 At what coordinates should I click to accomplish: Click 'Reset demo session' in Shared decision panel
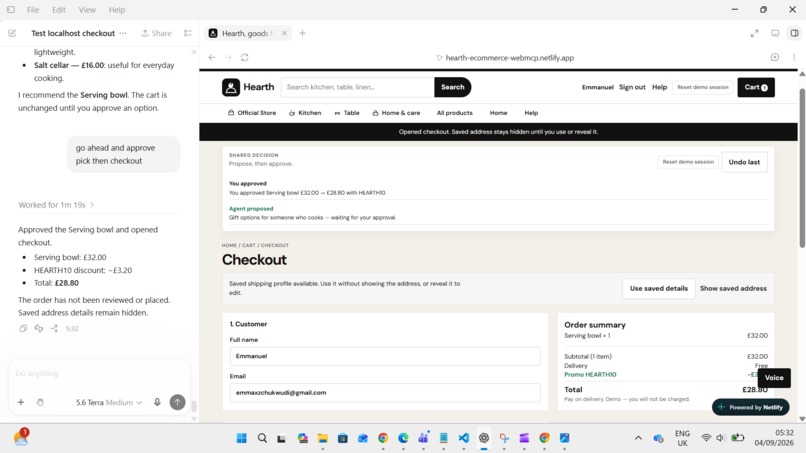click(688, 162)
